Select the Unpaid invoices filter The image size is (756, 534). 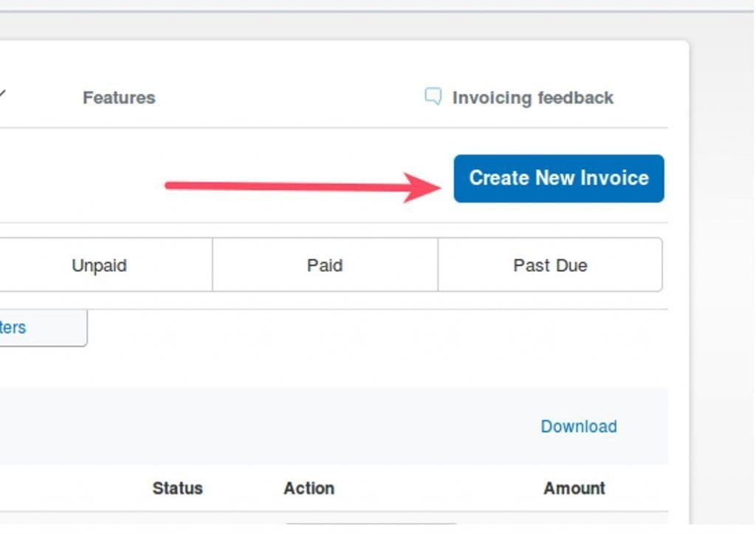99,265
